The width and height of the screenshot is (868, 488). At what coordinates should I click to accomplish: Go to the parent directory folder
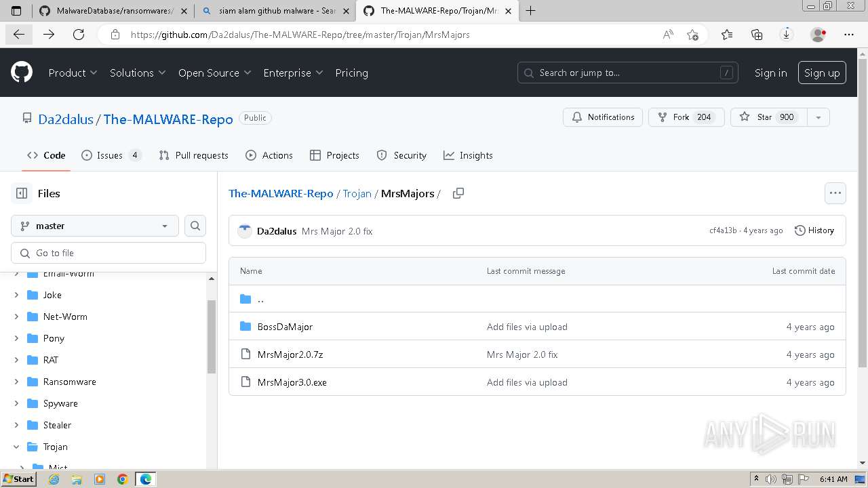[260, 299]
